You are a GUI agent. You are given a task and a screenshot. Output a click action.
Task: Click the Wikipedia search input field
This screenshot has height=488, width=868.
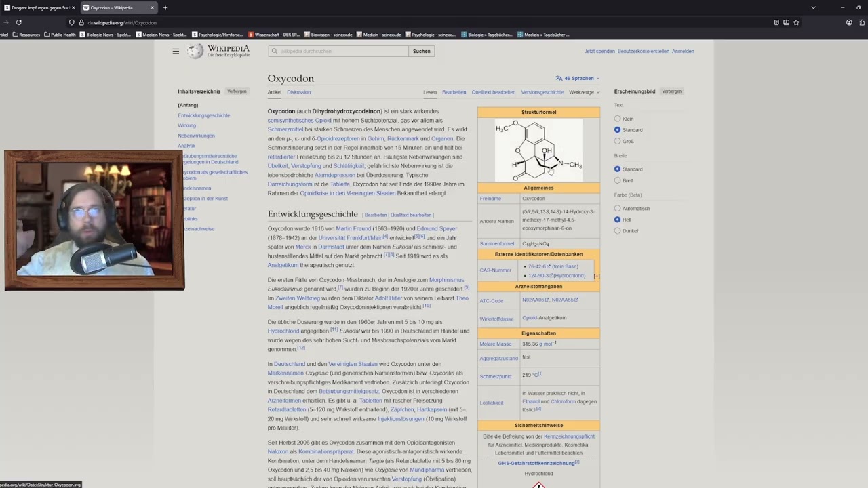coord(338,51)
